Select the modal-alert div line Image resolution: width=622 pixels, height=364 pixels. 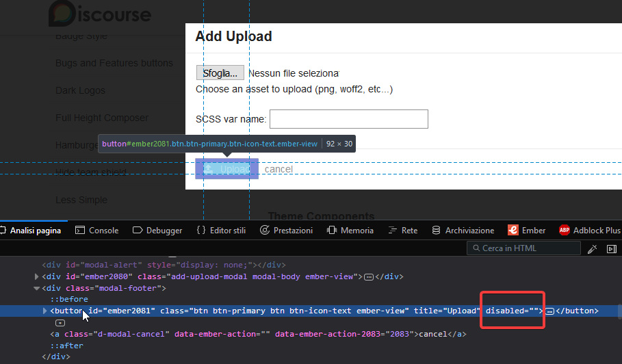[164, 265]
